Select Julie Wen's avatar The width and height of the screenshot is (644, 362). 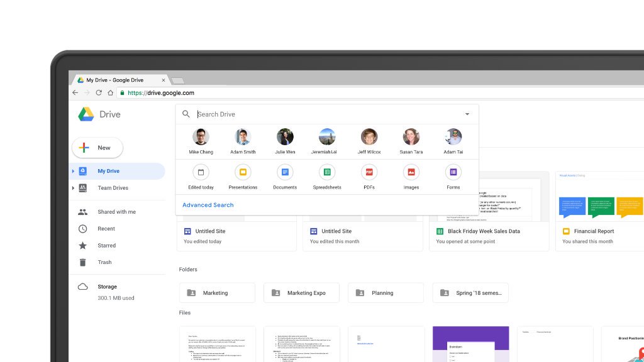[x=285, y=136]
